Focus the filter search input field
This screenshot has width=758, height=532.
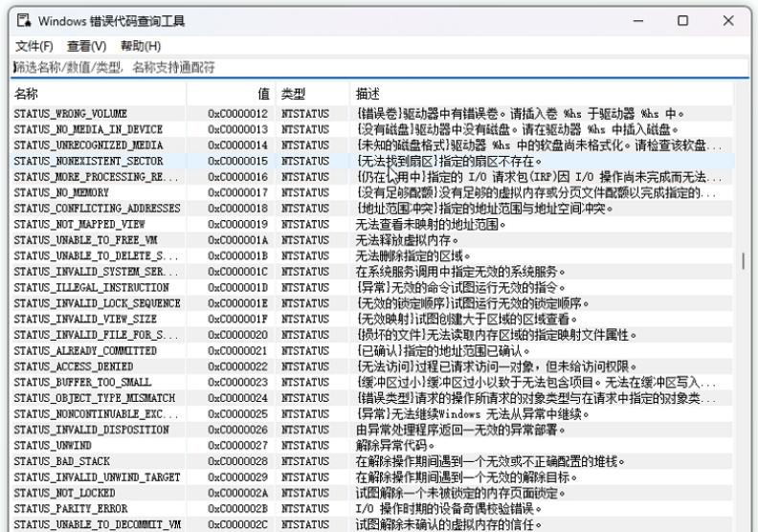click(373, 67)
